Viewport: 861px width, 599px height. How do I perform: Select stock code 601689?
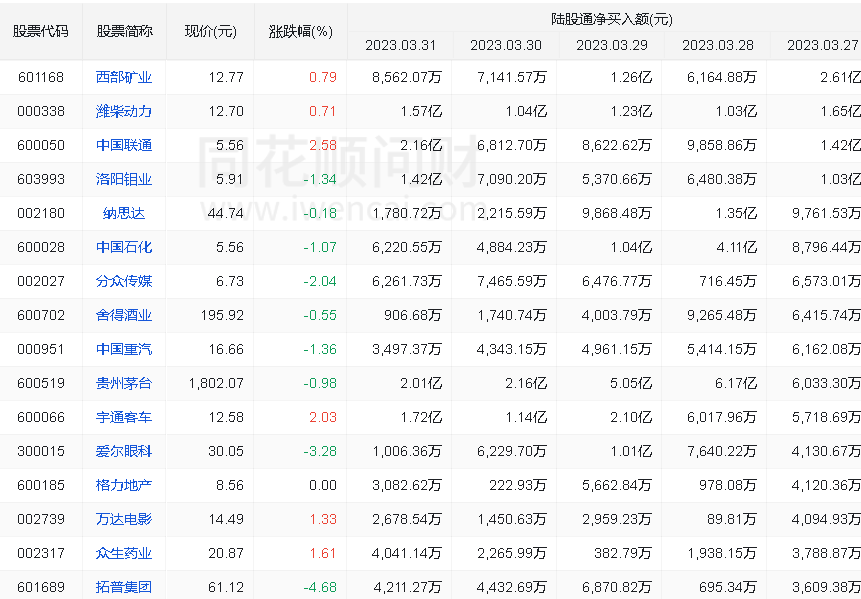41,587
